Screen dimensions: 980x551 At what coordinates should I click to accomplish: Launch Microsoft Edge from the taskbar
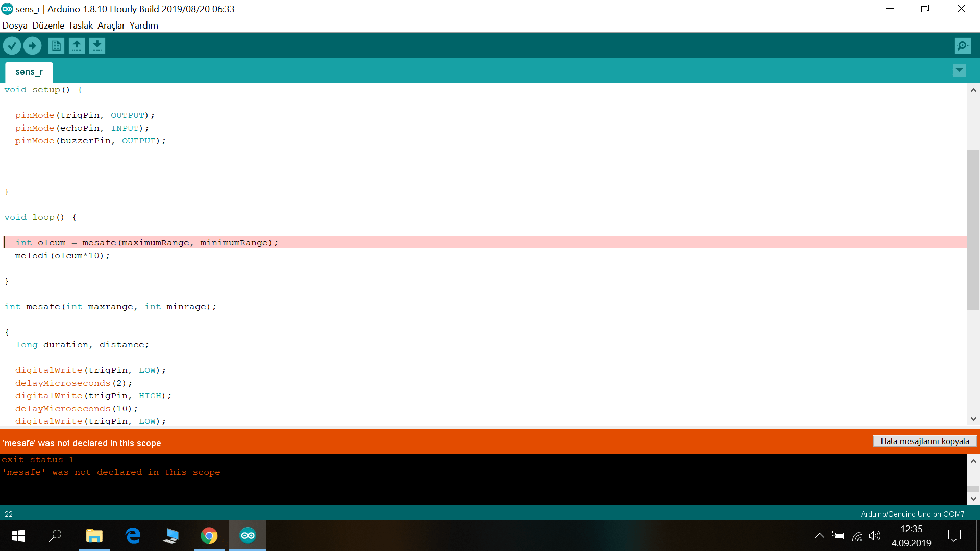click(x=133, y=536)
